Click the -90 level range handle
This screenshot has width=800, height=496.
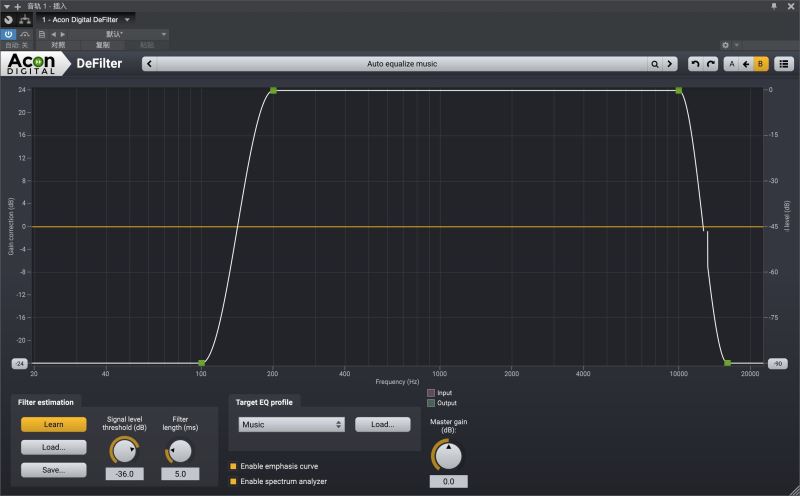pos(778,364)
